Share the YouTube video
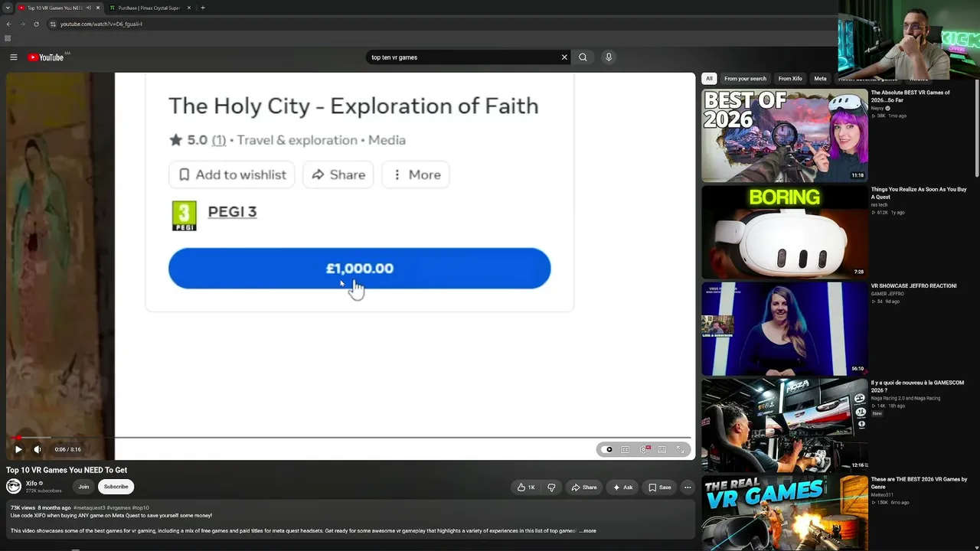 tap(583, 487)
